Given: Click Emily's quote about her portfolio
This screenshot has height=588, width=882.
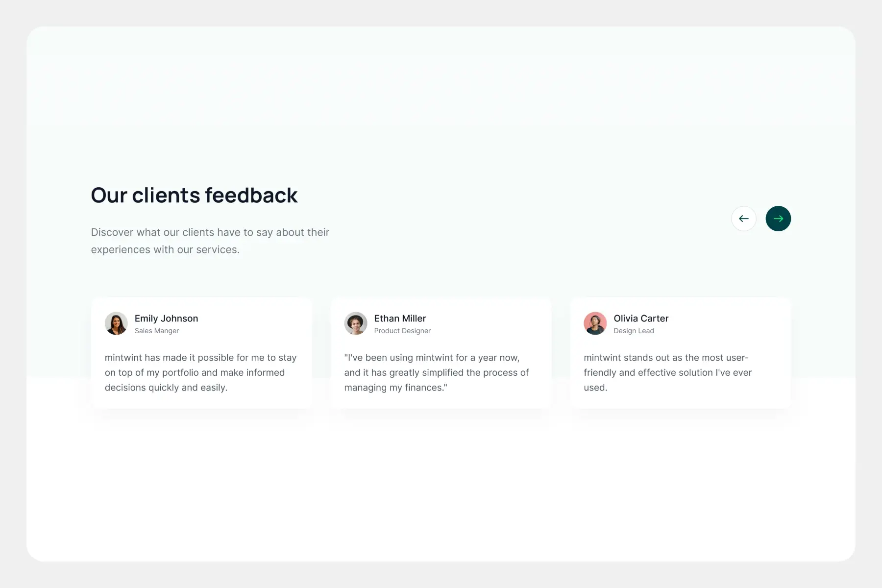Looking at the screenshot, I should point(200,372).
